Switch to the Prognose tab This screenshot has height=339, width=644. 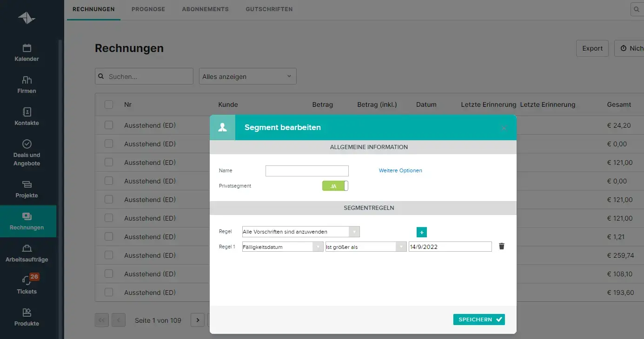click(x=148, y=9)
